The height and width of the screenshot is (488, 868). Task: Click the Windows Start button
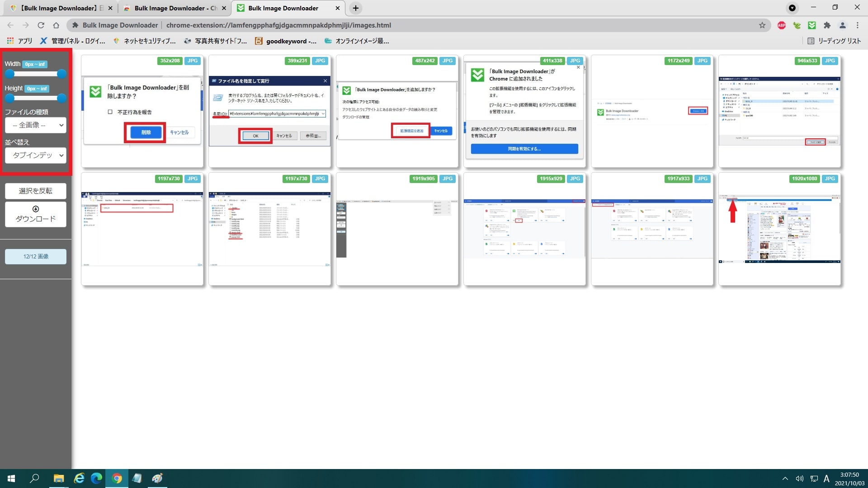pos(11,479)
